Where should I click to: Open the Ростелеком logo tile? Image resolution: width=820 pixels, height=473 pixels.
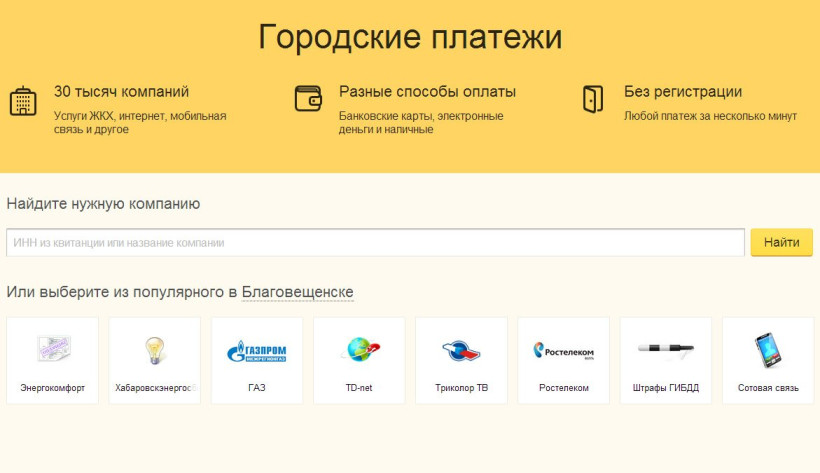563,349
